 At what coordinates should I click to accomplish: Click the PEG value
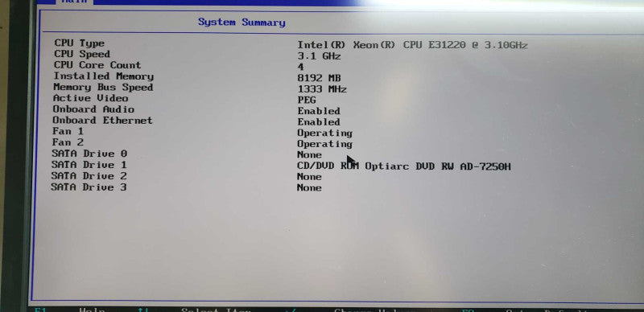coord(307,101)
